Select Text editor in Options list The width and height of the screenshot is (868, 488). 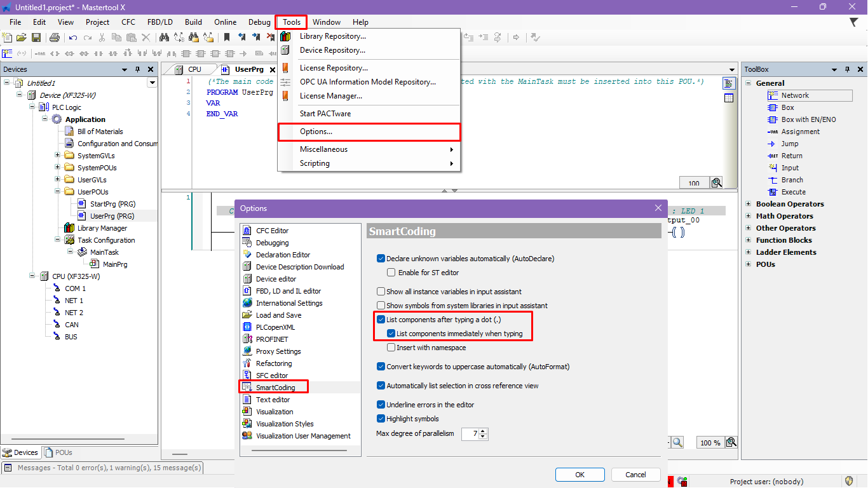(x=273, y=400)
